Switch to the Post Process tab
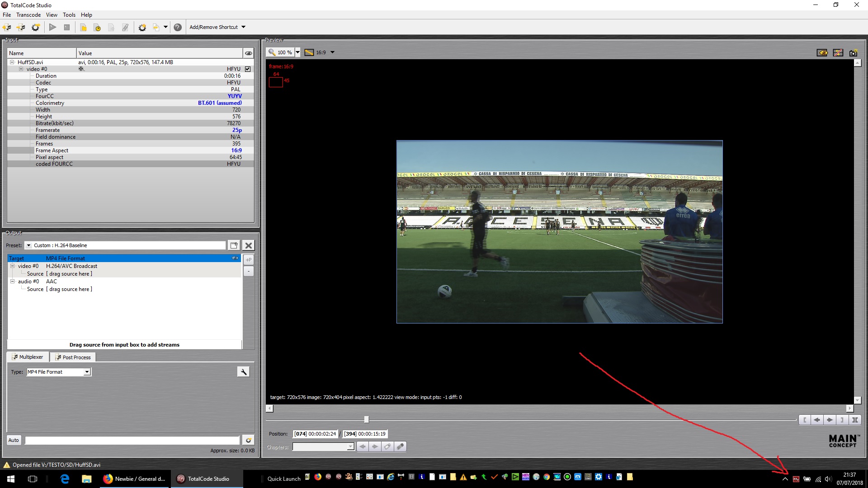The image size is (868, 488). (x=73, y=357)
